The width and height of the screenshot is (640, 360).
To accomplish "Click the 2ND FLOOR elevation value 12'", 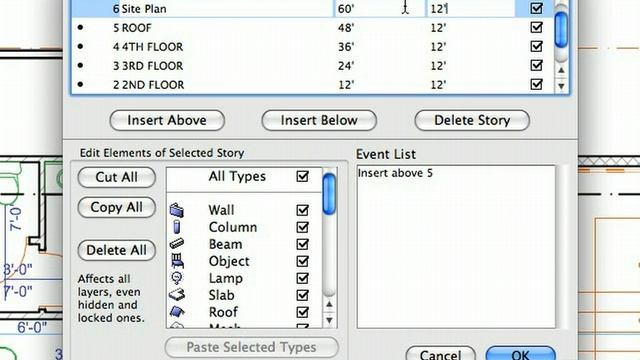I will pos(346,85).
